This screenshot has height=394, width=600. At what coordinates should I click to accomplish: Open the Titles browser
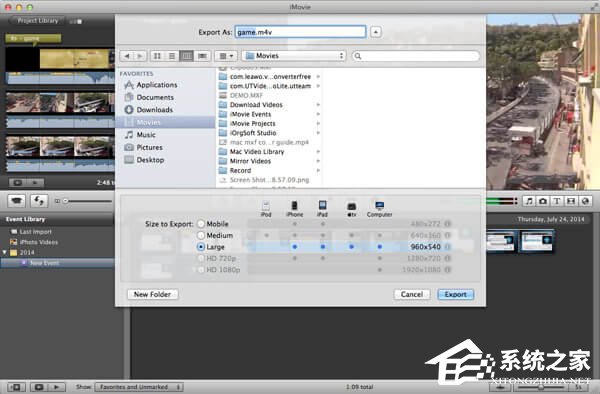(557, 201)
